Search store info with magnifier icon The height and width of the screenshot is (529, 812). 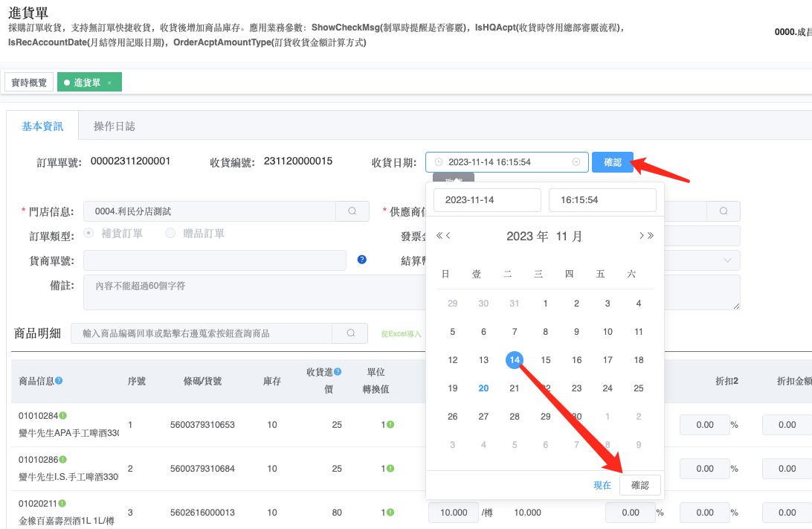(352, 211)
